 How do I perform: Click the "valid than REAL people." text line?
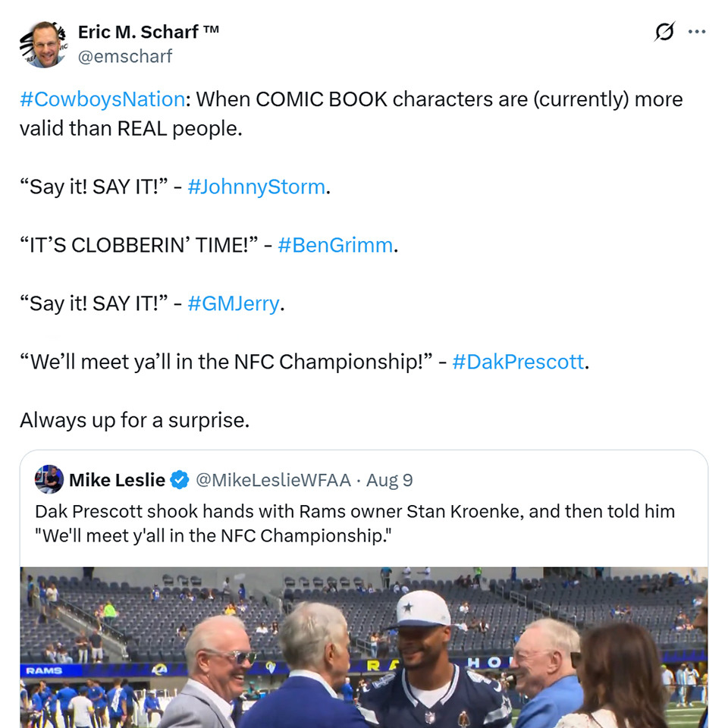130,128
